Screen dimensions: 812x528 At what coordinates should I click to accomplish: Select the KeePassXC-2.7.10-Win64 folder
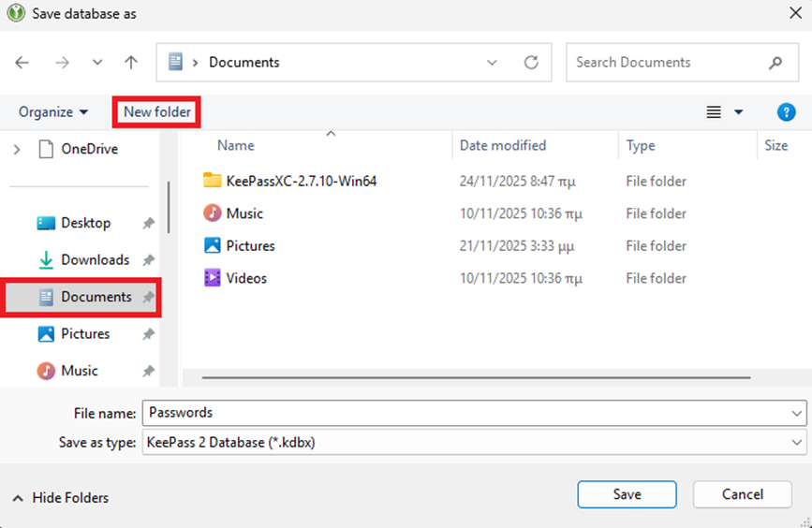tap(301, 181)
